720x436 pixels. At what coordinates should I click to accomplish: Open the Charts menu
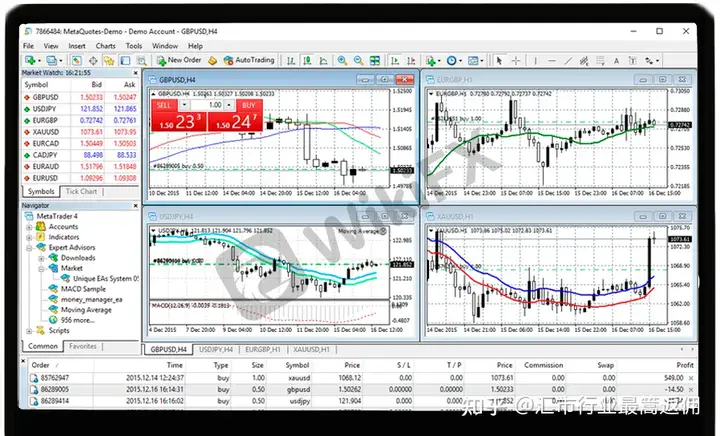106,46
